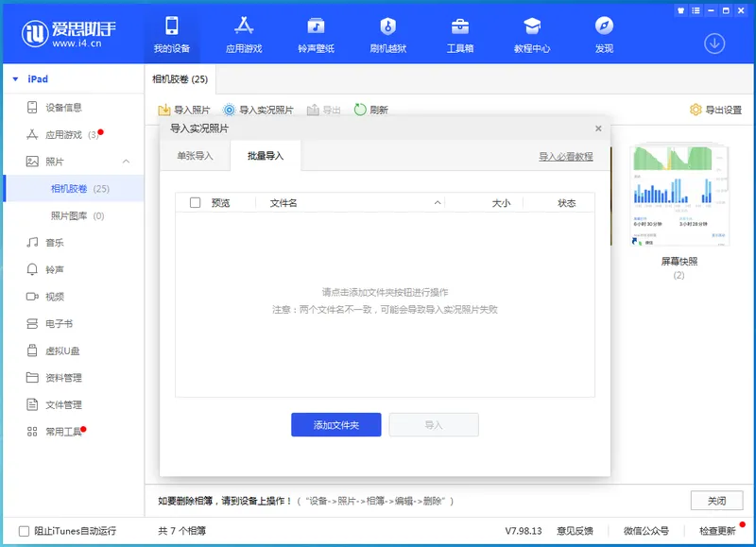Click the 导入实况照片 toolbar button

click(258, 110)
